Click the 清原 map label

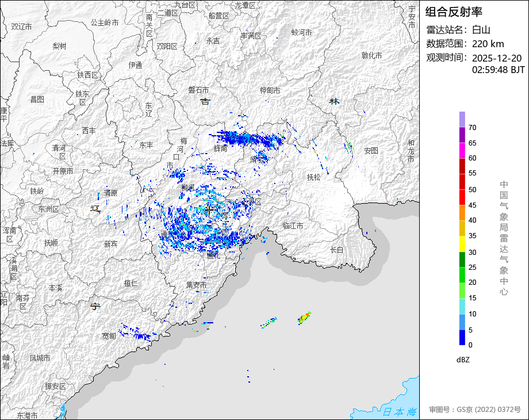pyautogui.click(x=110, y=193)
